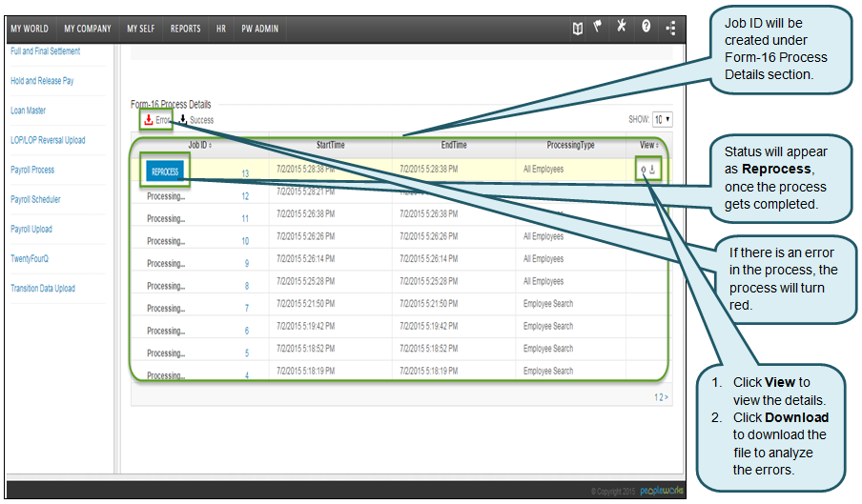This screenshot has width=862, height=504.
Task: Open the MY COMPANY menu
Action: pos(87,29)
